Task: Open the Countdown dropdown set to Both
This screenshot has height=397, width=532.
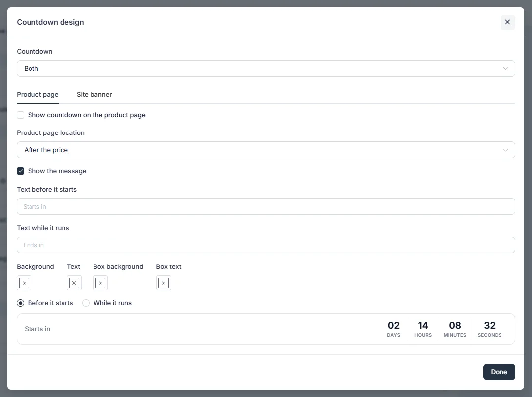Action: coord(266,68)
